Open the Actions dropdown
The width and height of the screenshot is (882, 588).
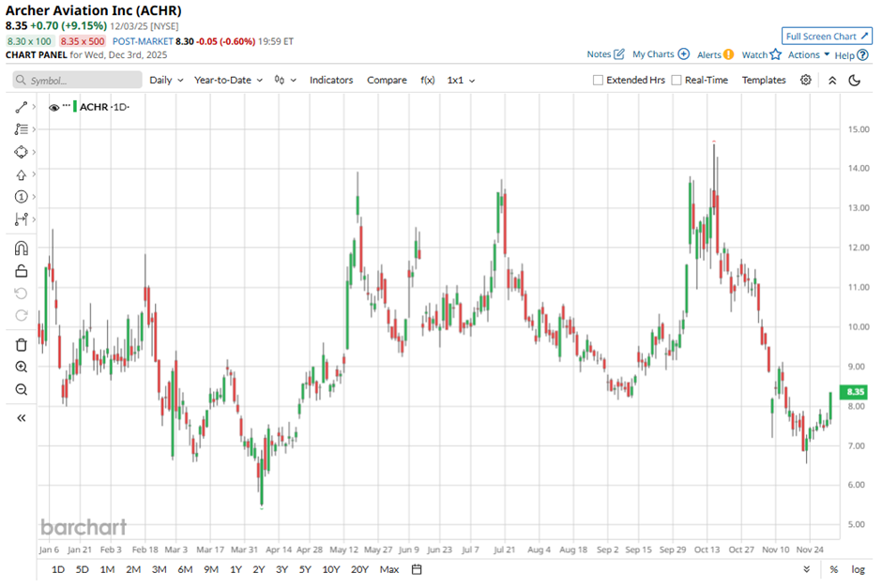pos(809,54)
